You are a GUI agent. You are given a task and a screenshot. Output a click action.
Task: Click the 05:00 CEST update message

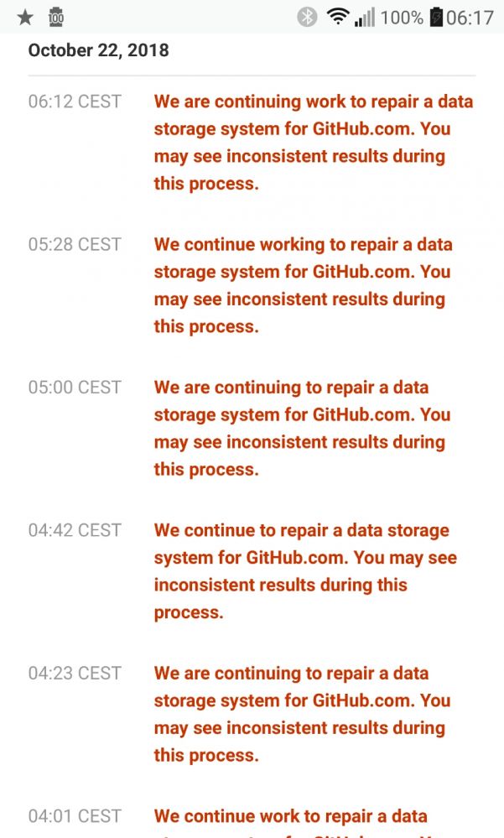[x=313, y=428]
